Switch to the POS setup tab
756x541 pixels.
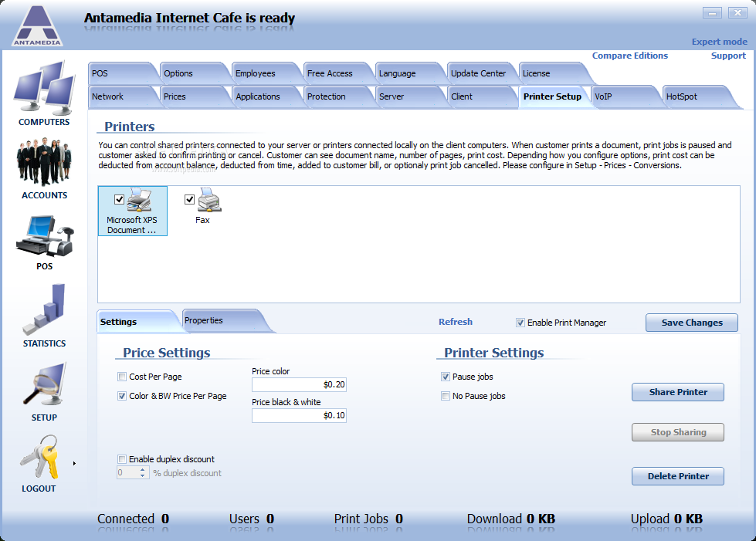(120, 73)
